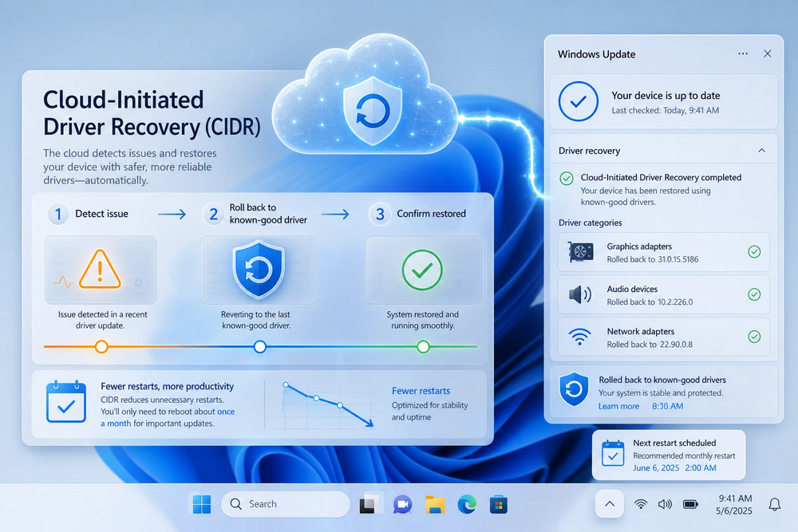Click 'Cloud-Initiated Driver Recovery completed' text

tap(661, 178)
